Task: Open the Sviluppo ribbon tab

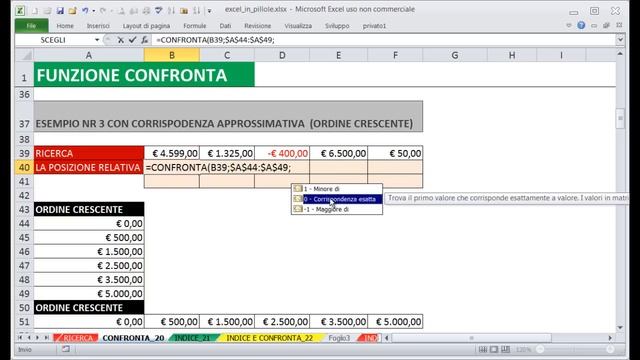Action: click(x=337, y=26)
